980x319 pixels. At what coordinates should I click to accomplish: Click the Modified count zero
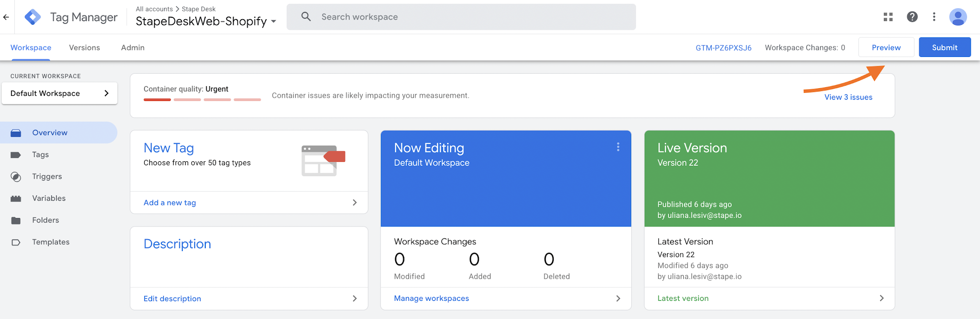pos(400,260)
